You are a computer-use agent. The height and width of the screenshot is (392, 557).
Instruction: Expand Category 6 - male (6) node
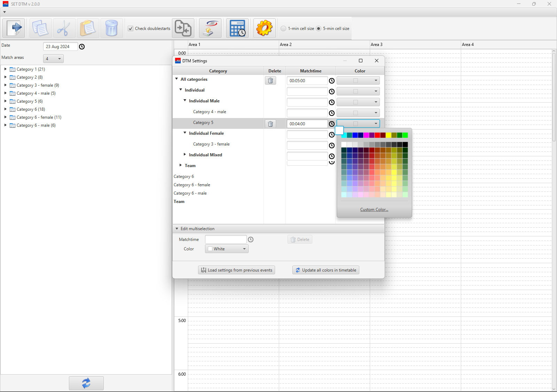point(5,125)
